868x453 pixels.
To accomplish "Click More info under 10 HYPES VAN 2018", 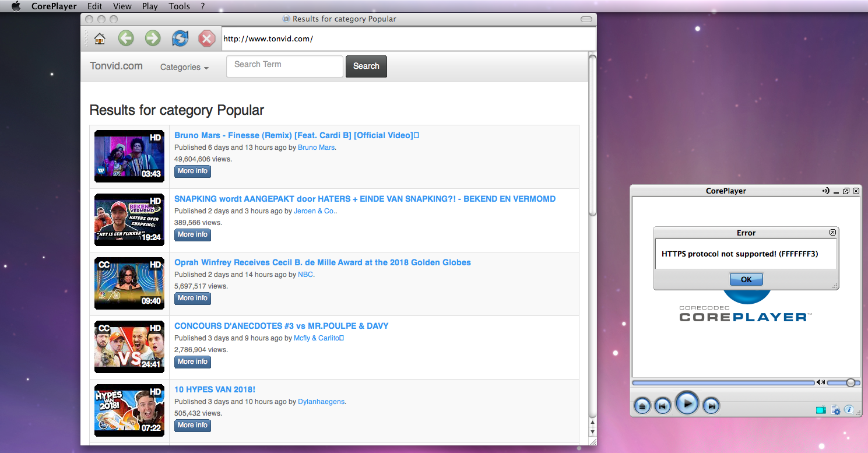I will tap(192, 426).
